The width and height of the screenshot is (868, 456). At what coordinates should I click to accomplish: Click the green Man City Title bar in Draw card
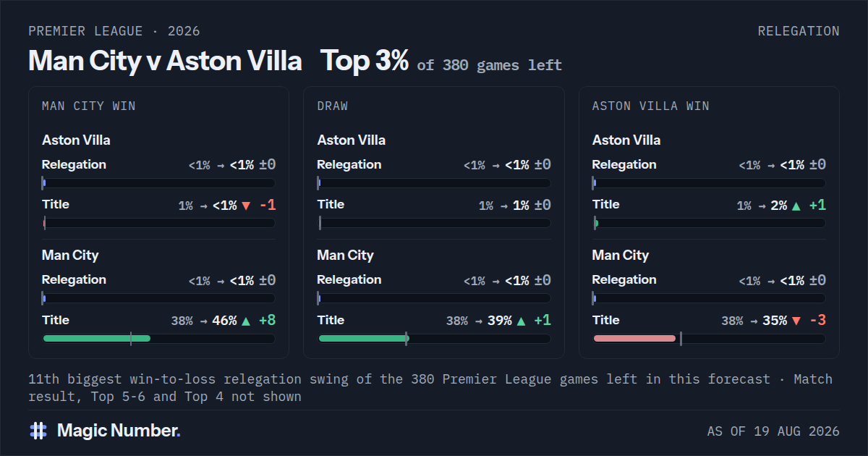(x=363, y=338)
